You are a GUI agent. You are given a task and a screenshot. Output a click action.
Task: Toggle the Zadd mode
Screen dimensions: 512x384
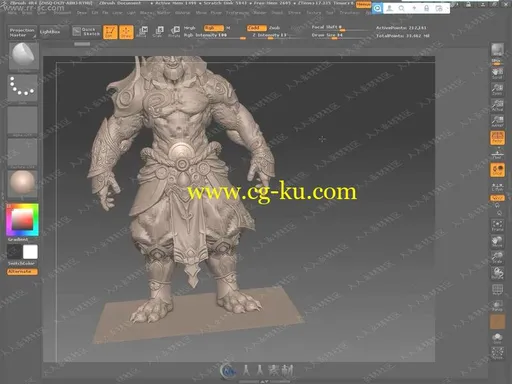(x=257, y=28)
